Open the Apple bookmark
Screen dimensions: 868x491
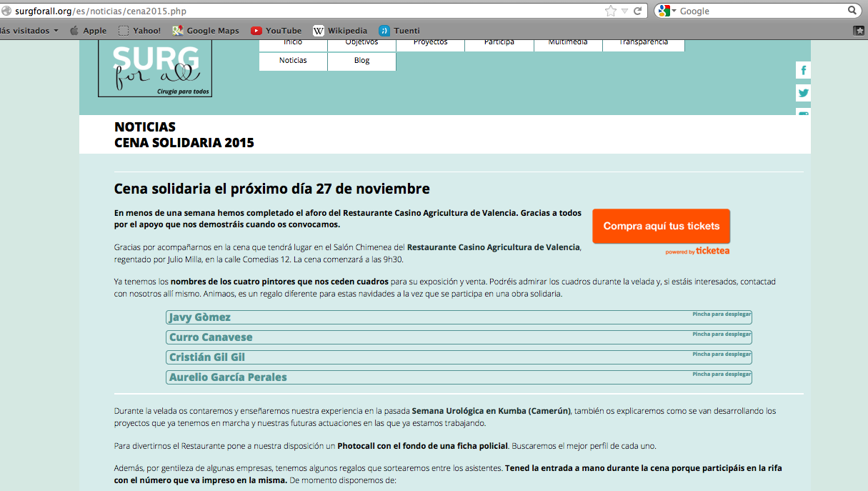pos(88,31)
